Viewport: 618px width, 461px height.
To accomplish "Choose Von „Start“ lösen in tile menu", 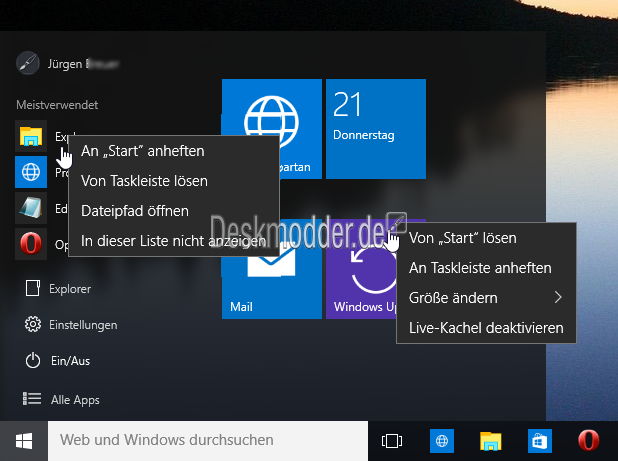I will [486, 238].
